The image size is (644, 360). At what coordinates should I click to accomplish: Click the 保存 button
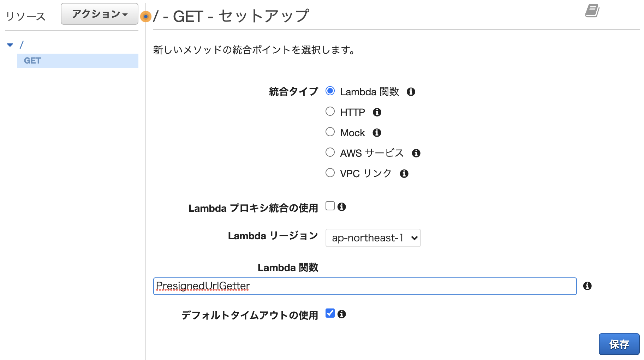(619, 344)
